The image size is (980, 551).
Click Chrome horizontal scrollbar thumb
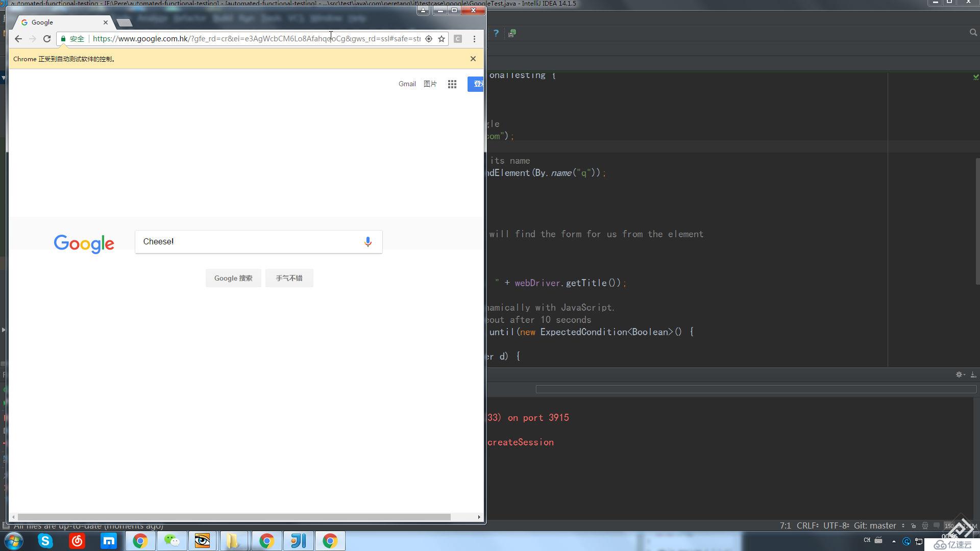coord(234,517)
